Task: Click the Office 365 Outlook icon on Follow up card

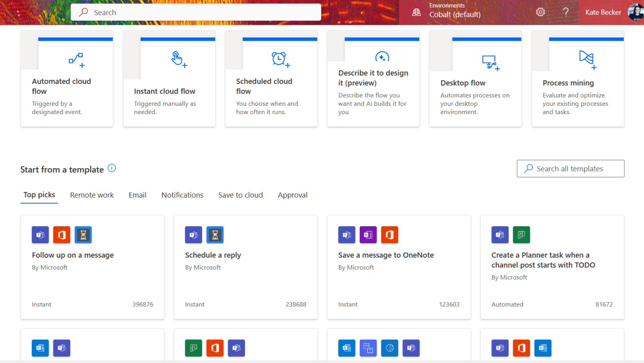Action: click(x=62, y=235)
